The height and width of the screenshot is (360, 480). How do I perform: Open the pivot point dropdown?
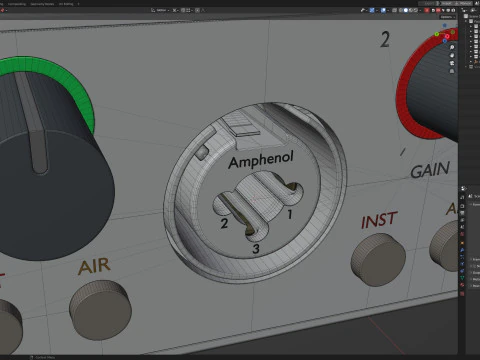pyautogui.click(x=175, y=10)
